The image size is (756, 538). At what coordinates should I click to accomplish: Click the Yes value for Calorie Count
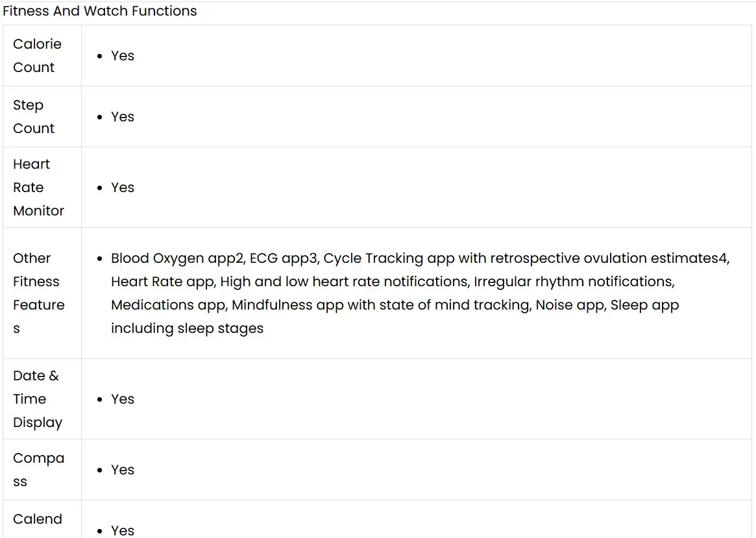(x=122, y=56)
